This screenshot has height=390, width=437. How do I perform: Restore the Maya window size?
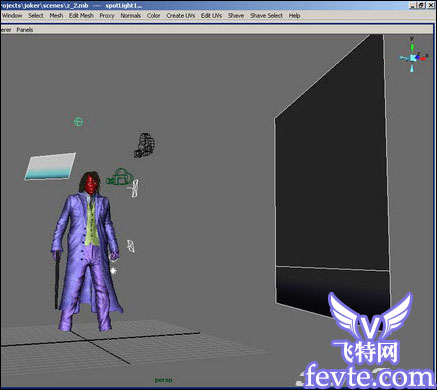[x=421, y=5]
